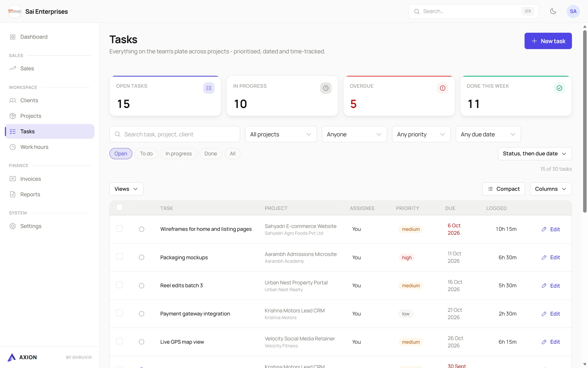Mark Payment gateway integration complete via circle
This screenshot has width=588, height=368.
[x=142, y=314]
